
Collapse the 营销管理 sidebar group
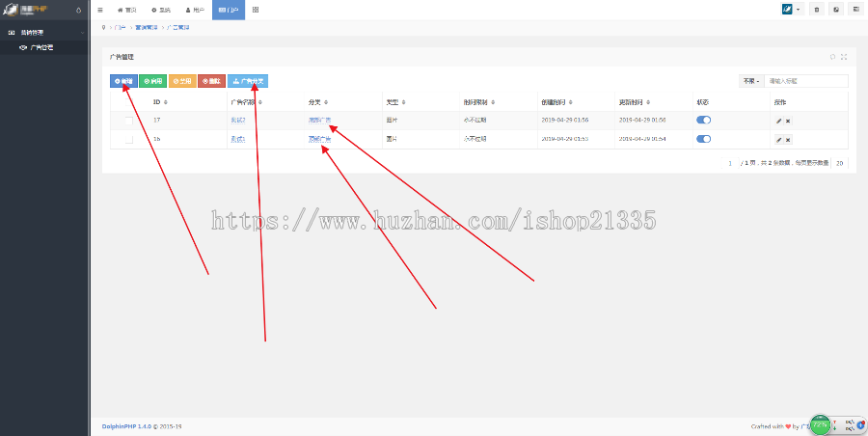tap(44, 33)
